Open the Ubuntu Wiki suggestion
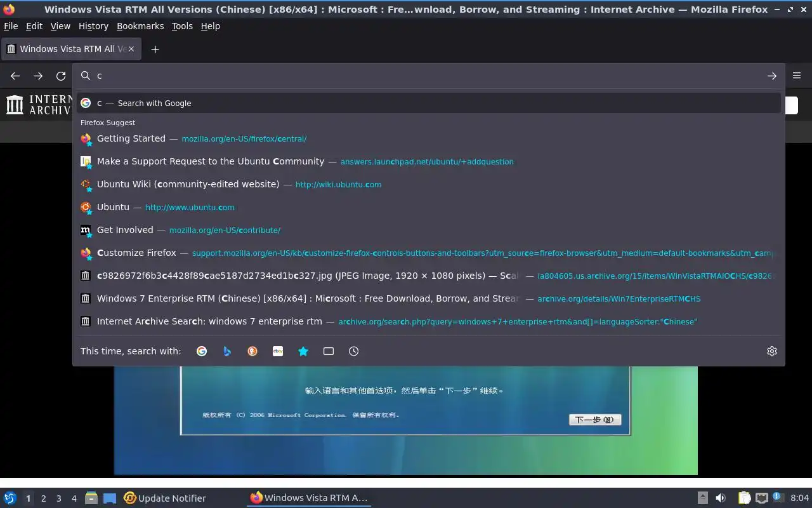This screenshot has width=812, height=508. click(x=429, y=184)
